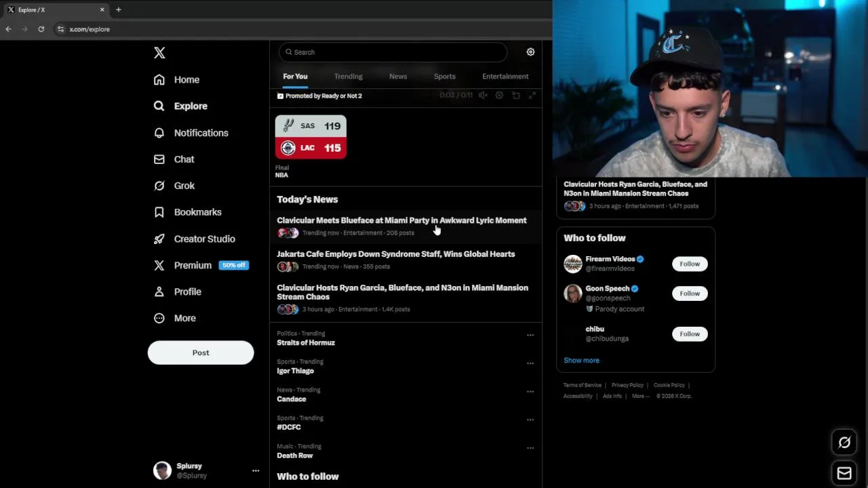Open a new browser tab
This screenshot has width=868, height=488.
coord(118,9)
